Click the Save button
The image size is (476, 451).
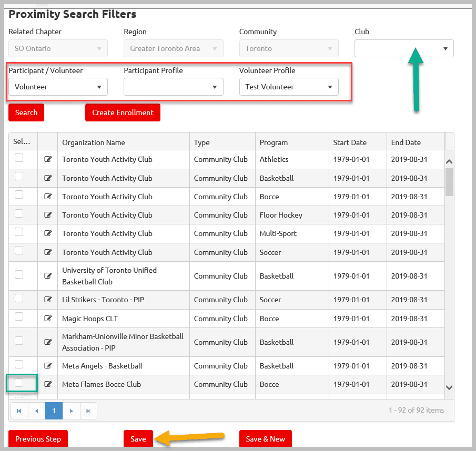click(138, 438)
